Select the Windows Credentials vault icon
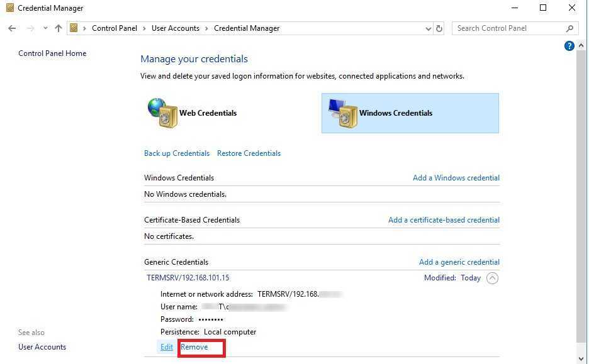The width and height of the screenshot is (589, 364). pos(343,113)
